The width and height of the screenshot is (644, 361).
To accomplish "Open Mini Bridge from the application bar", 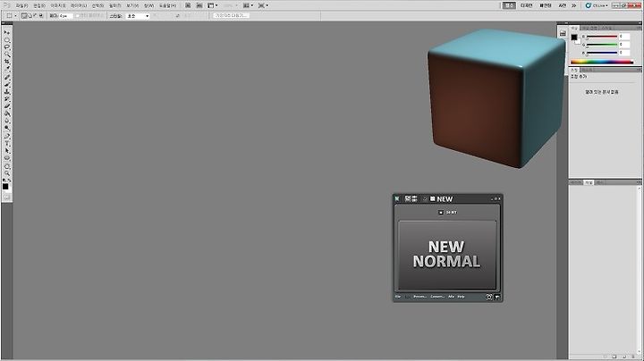I will tap(199, 5).
